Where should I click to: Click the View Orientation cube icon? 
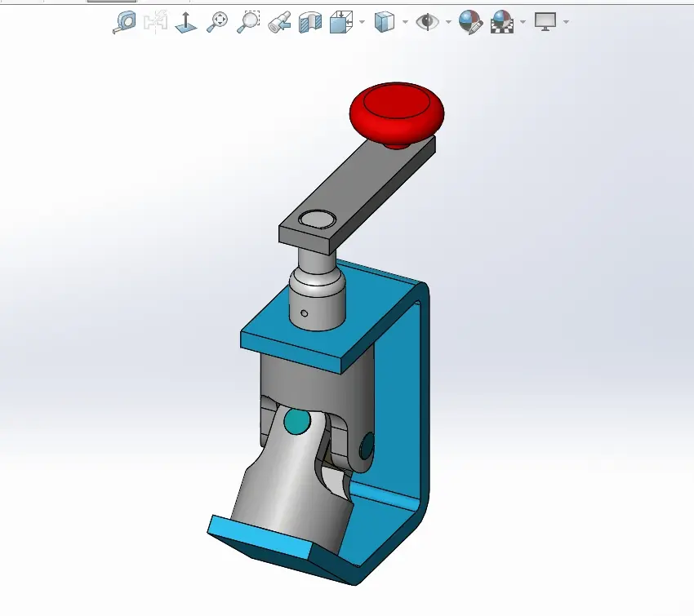[341, 22]
